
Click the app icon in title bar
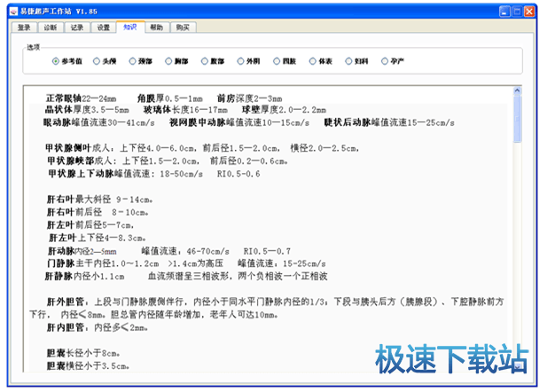click(x=13, y=12)
